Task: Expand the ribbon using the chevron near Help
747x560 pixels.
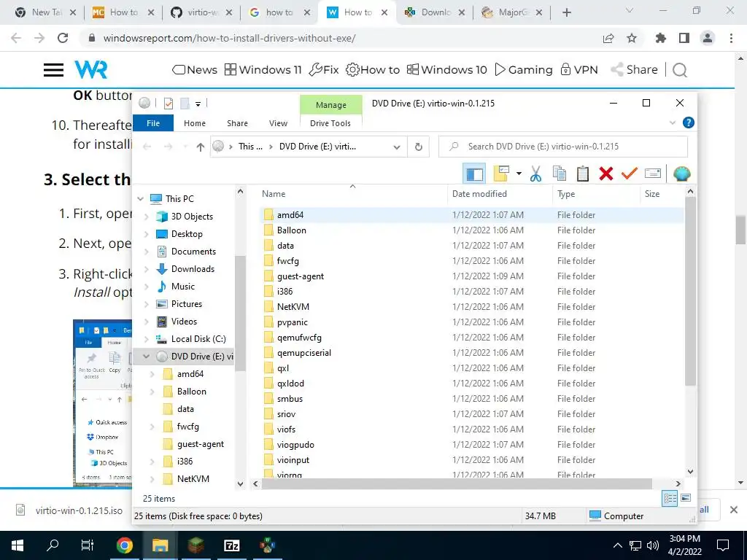Action: (672, 122)
